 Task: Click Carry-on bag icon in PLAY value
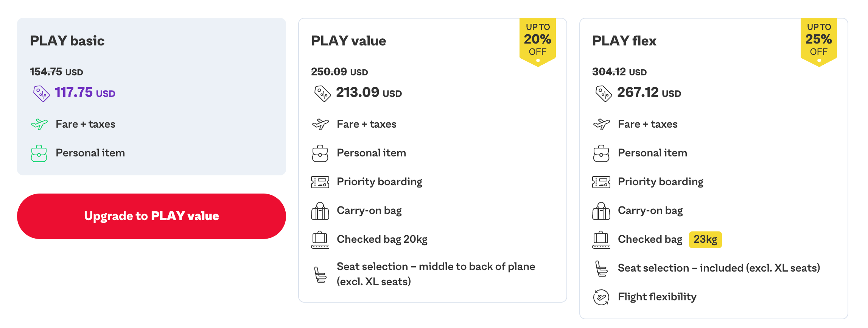pos(320,211)
